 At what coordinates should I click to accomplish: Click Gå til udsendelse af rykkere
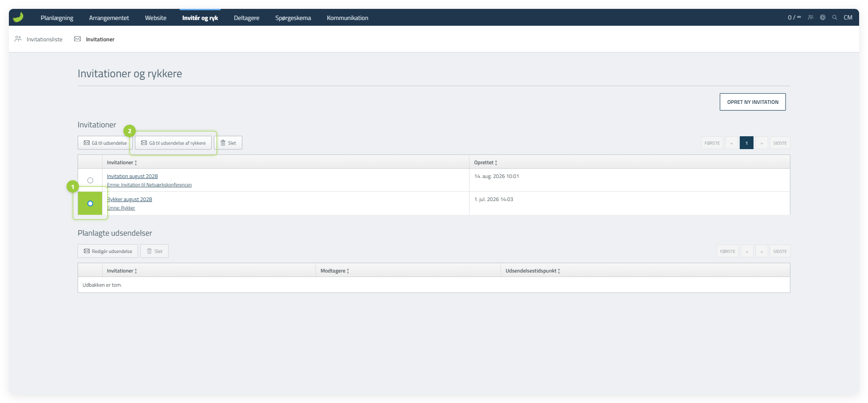point(173,143)
